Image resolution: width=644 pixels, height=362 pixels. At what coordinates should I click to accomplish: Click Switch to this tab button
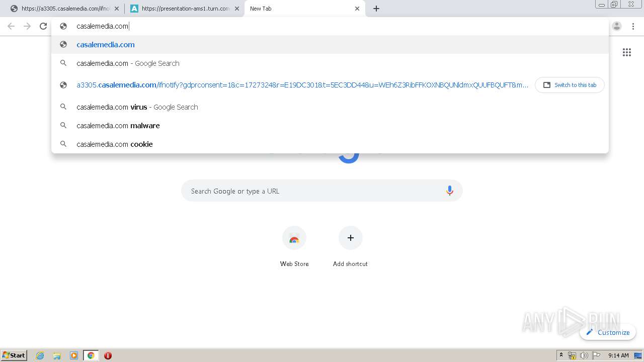click(x=570, y=85)
